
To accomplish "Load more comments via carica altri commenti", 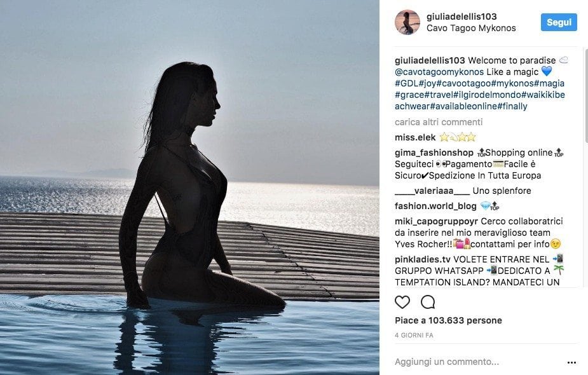I will [439, 122].
